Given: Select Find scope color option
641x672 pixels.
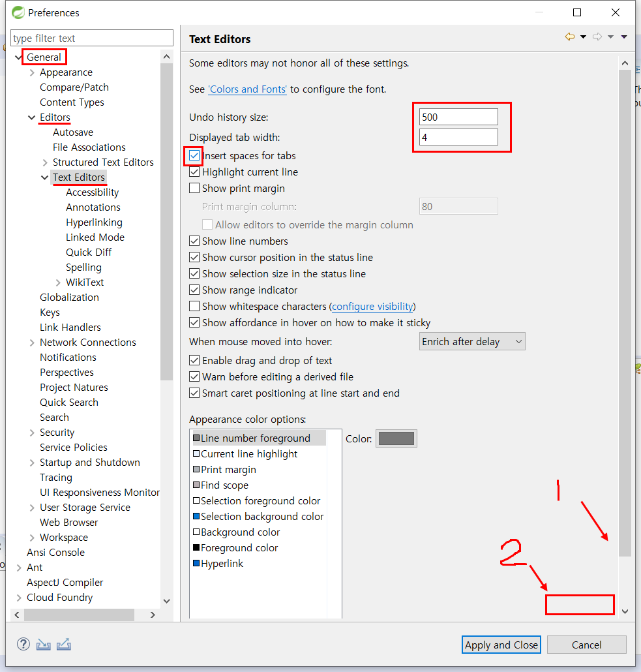Looking at the screenshot, I should 224,485.
